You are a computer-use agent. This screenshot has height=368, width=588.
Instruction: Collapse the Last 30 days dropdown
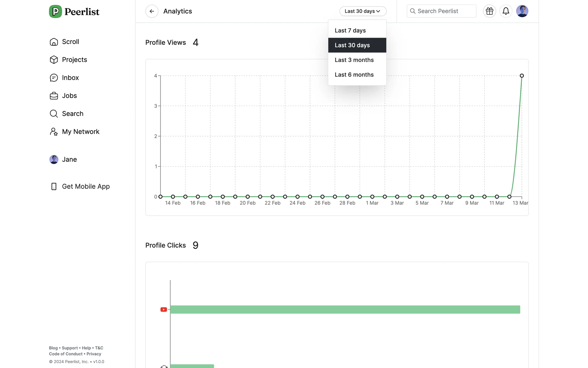(363, 11)
